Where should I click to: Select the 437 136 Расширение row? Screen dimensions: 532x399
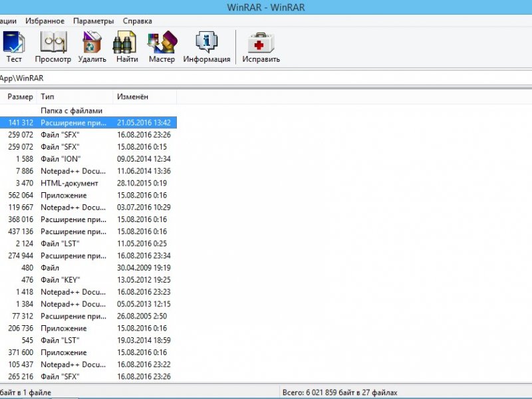point(88,231)
